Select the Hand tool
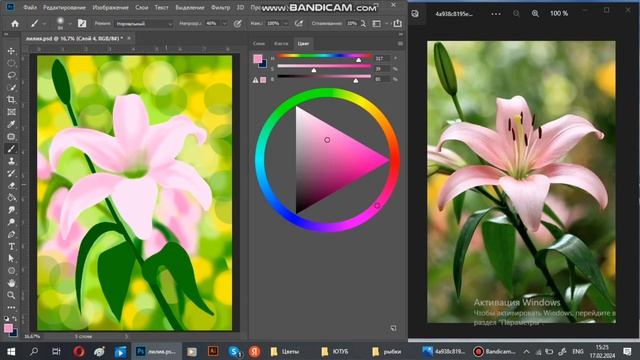 [11, 283]
